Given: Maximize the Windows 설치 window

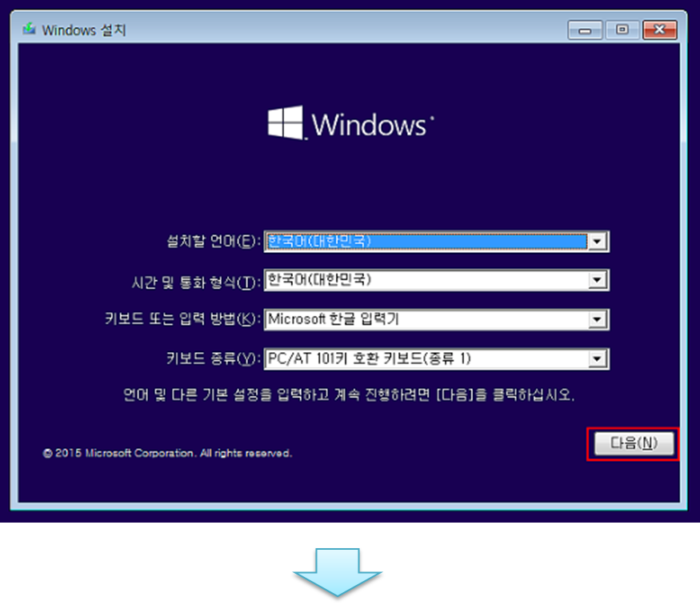Looking at the screenshot, I should [x=622, y=30].
